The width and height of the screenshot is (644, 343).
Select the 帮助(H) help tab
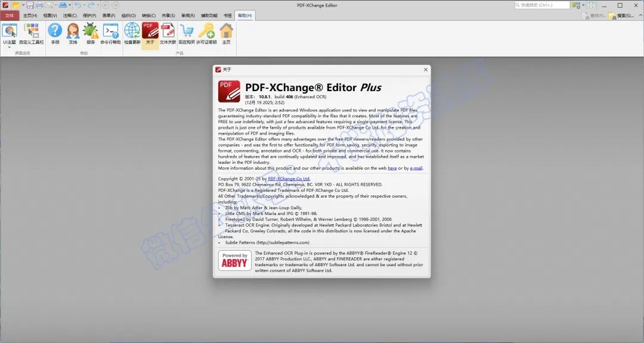tap(245, 15)
